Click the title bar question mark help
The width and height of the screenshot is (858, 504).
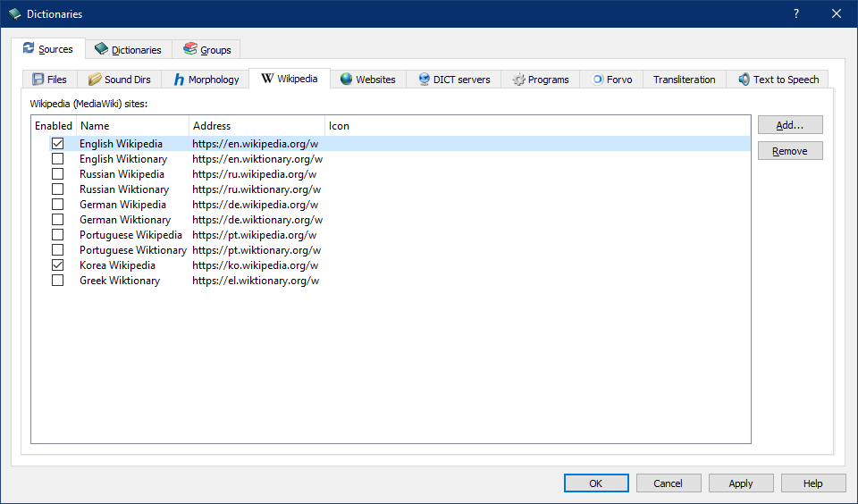(x=796, y=13)
